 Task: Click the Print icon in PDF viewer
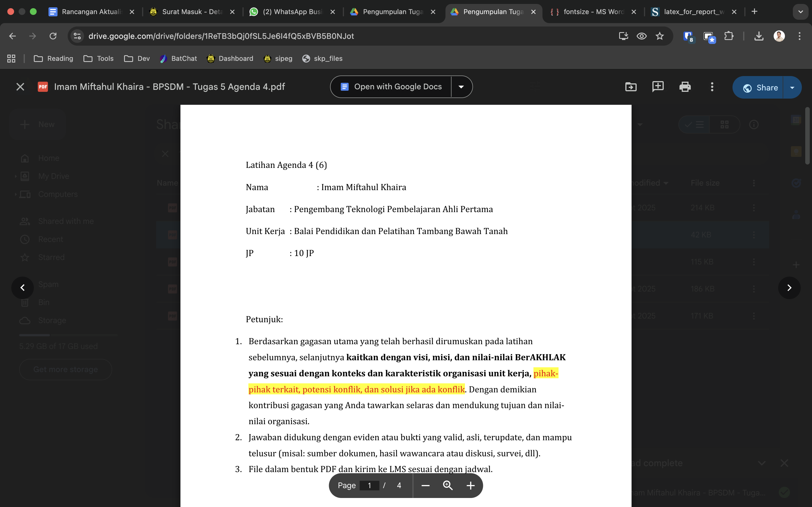click(x=685, y=87)
